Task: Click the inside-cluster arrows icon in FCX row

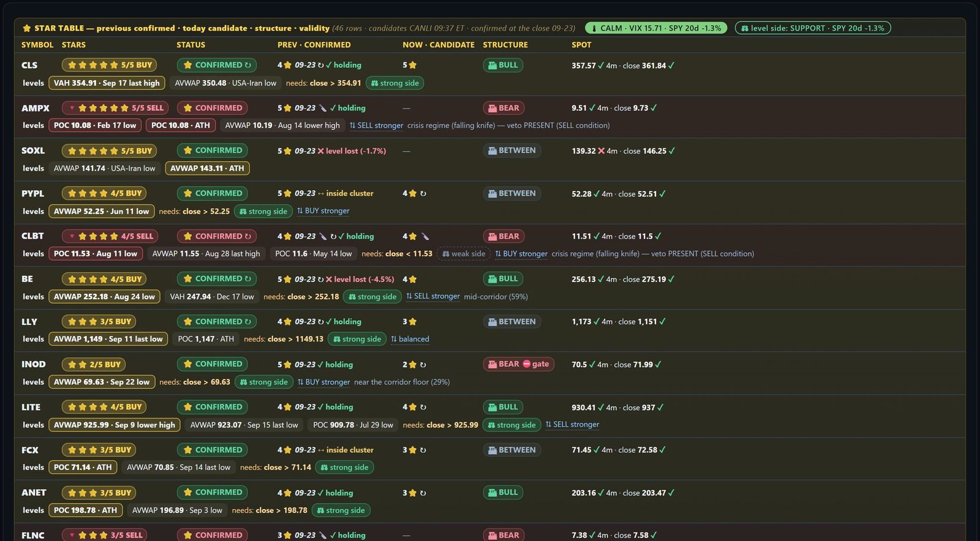Action: tap(321, 450)
